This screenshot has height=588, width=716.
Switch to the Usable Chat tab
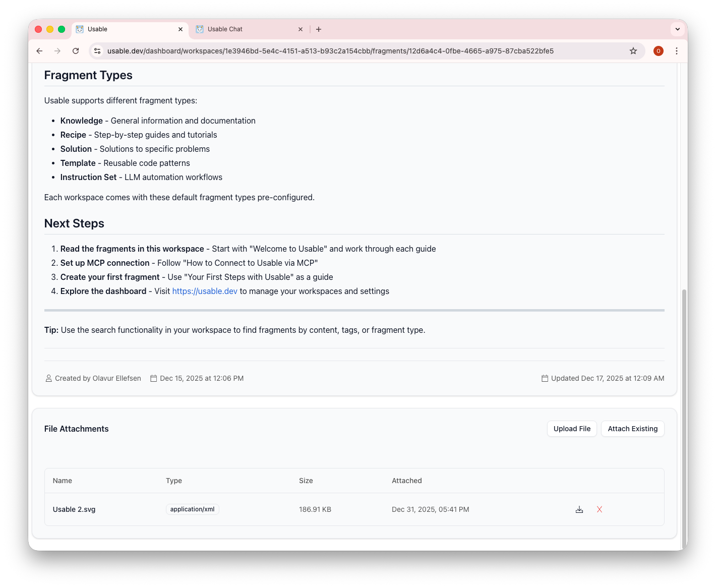coord(226,29)
